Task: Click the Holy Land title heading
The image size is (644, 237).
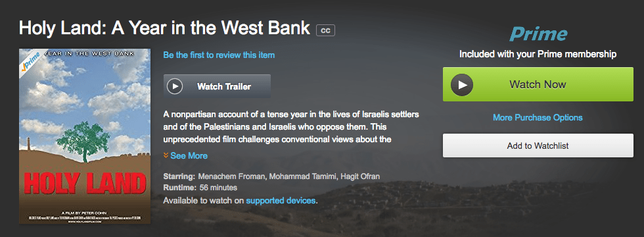Action: click(165, 28)
